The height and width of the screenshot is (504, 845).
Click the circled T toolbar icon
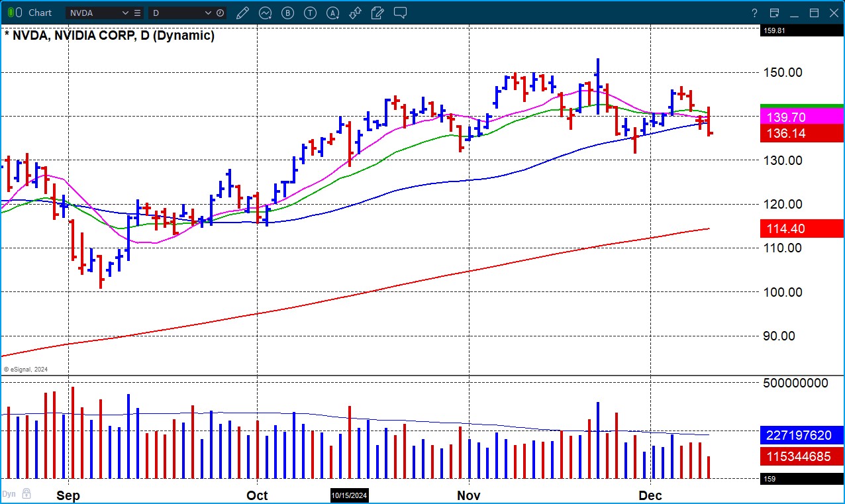click(310, 13)
